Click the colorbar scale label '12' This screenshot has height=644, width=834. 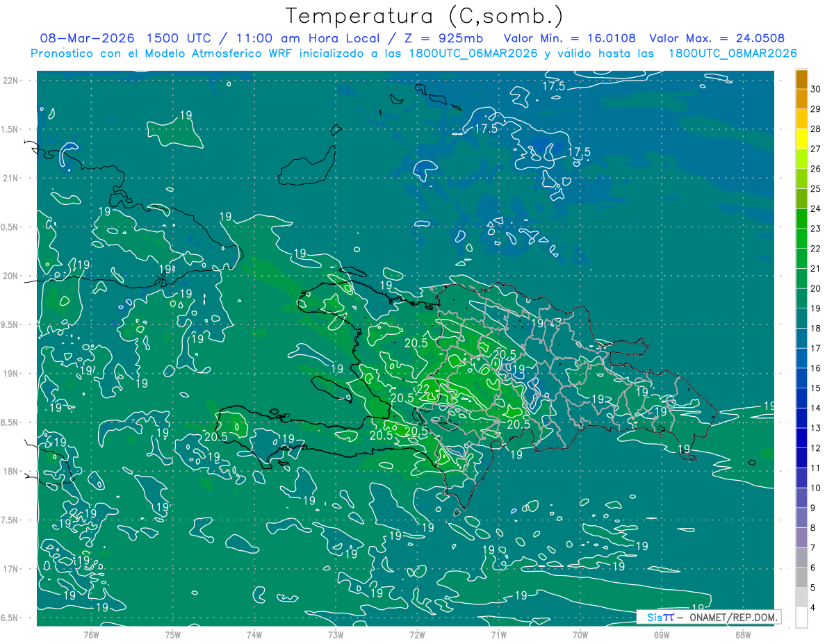(815, 448)
